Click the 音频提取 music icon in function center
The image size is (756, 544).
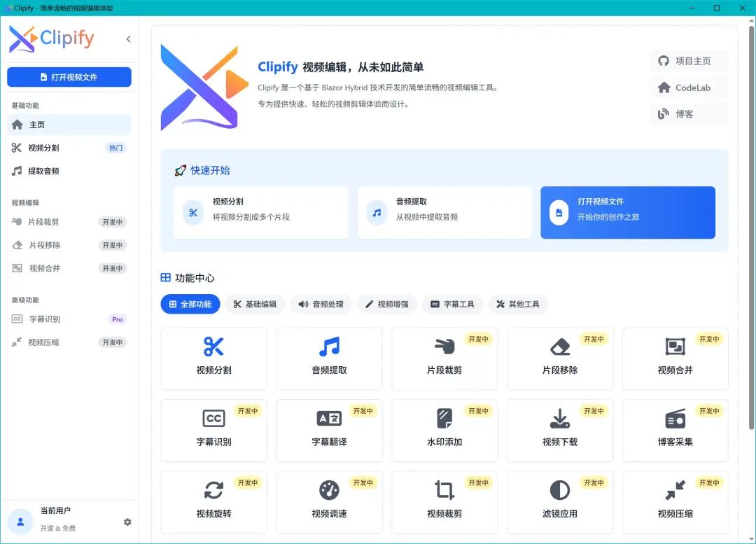point(329,347)
